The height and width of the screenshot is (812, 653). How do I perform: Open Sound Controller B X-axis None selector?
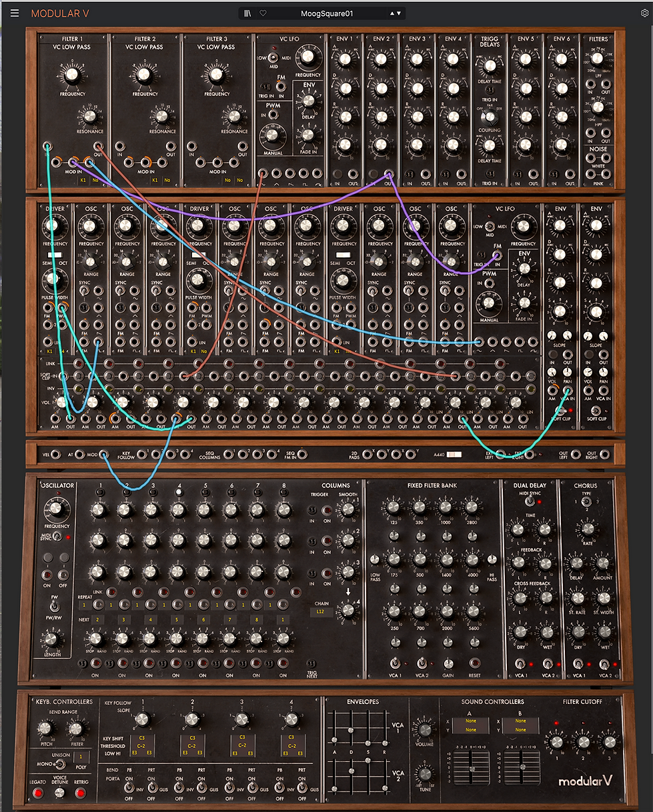520,721
